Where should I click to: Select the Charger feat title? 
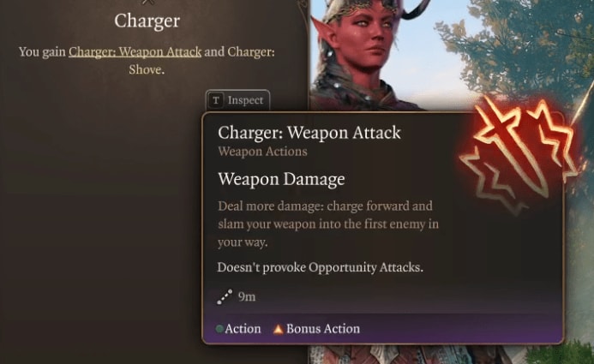click(147, 21)
